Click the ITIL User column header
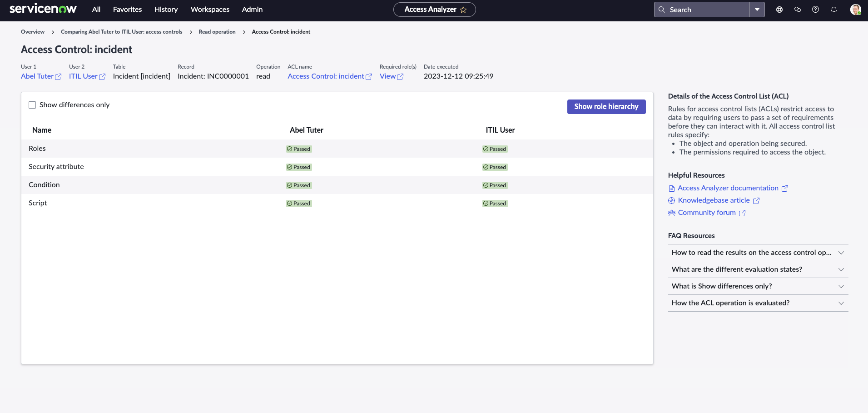 (x=500, y=130)
